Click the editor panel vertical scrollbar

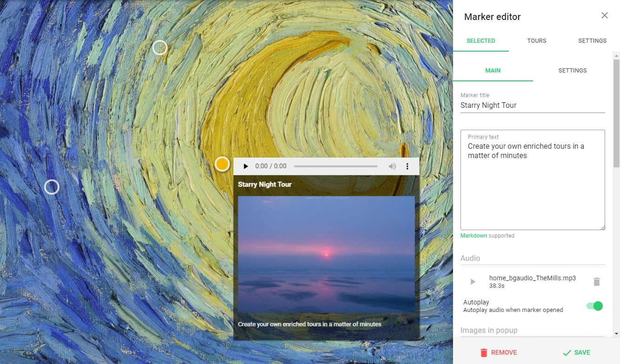point(616,113)
